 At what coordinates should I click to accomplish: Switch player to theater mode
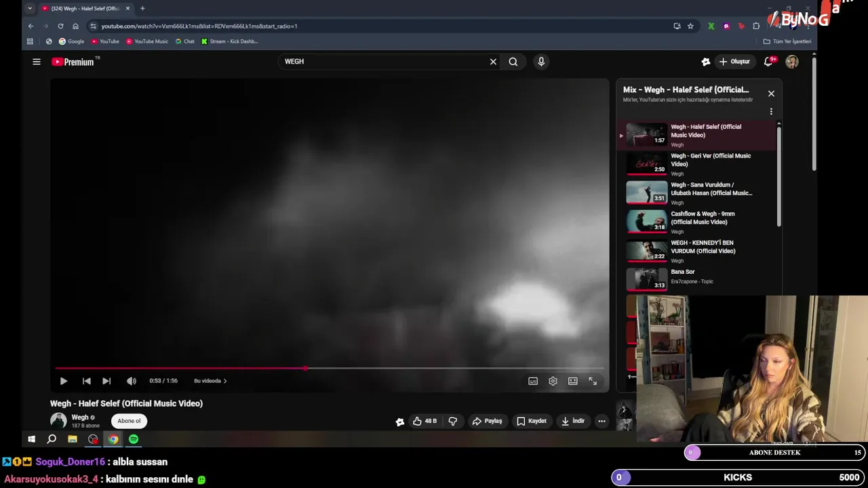pos(573,381)
